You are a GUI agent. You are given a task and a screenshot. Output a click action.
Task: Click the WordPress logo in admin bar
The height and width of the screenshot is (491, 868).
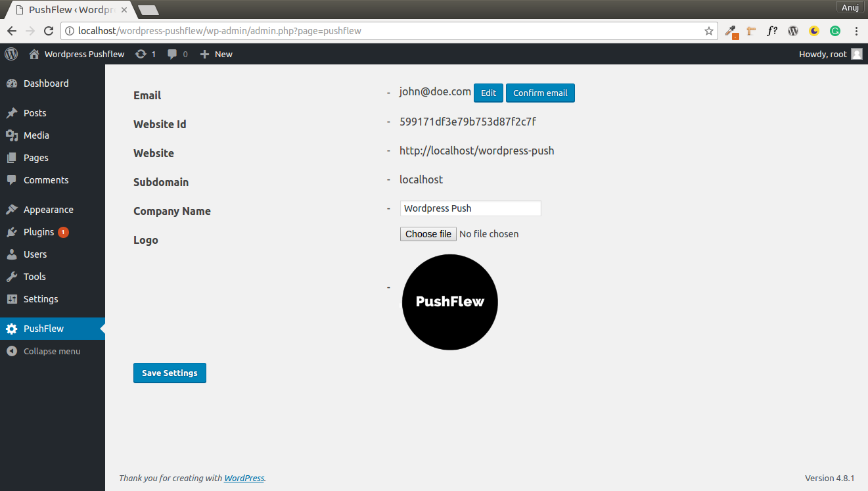(x=11, y=54)
